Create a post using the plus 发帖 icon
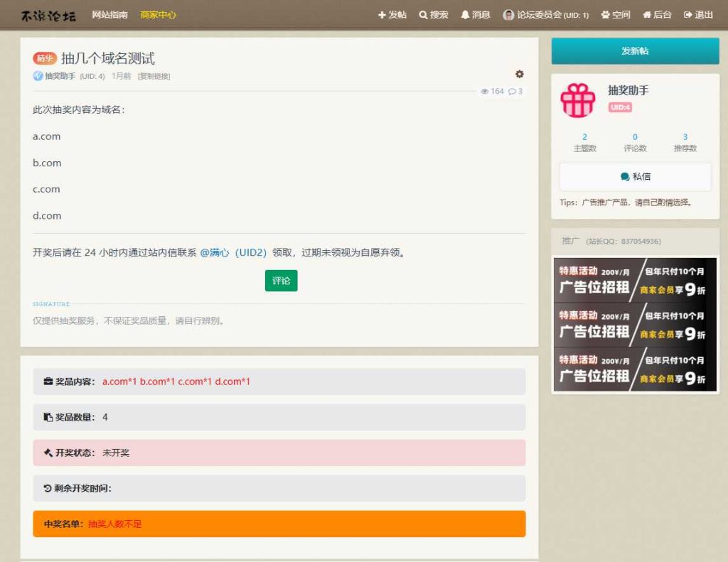 coord(392,14)
